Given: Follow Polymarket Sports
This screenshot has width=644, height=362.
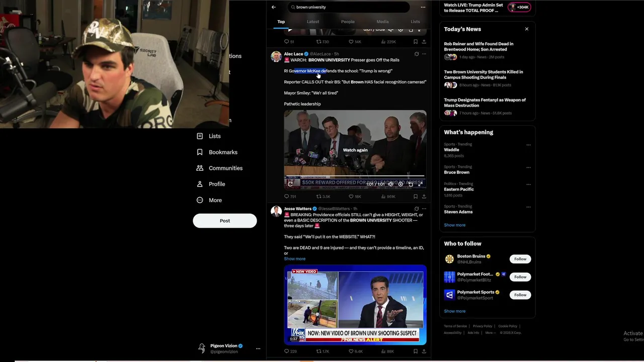Looking at the screenshot, I should 520,295.
